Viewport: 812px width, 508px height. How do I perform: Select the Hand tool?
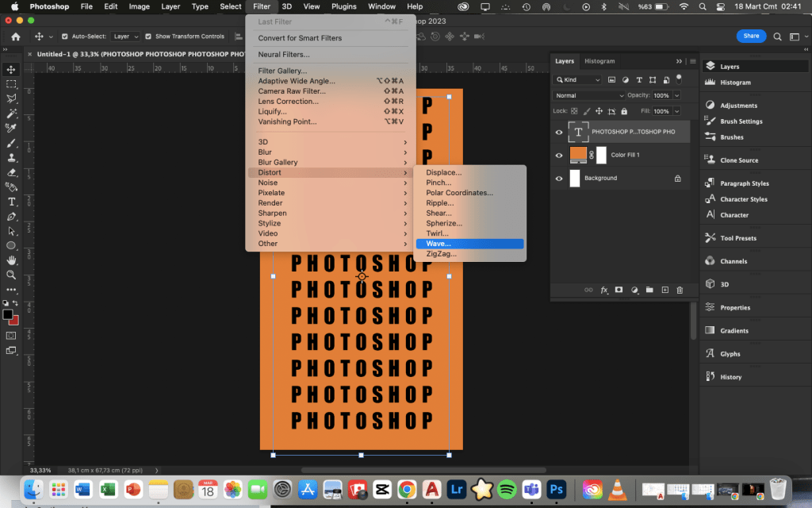pyautogui.click(x=11, y=260)
